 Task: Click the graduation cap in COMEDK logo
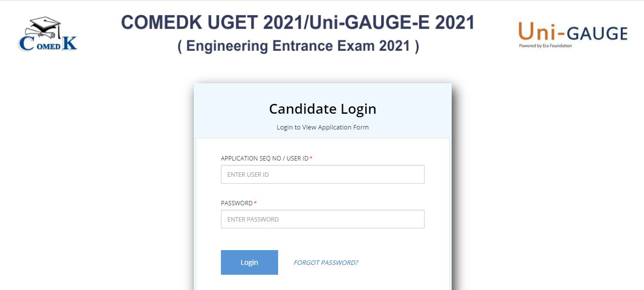tap(45, 25)
